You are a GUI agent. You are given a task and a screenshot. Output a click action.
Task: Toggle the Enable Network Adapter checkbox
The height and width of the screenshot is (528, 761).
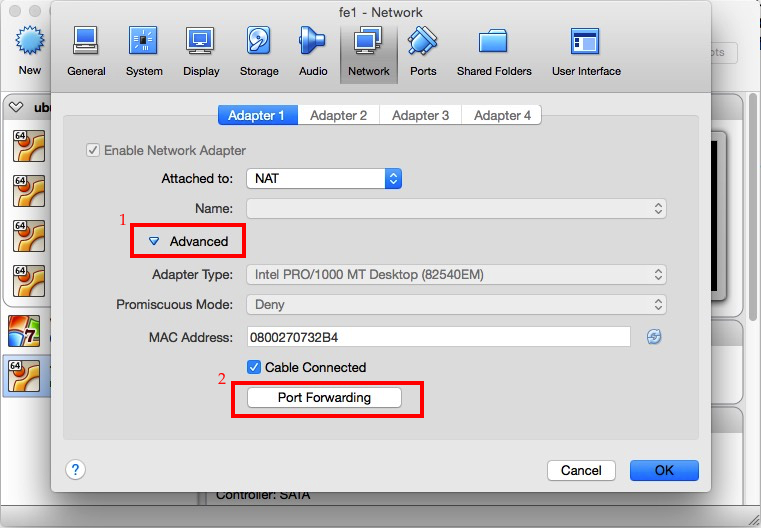point(94,150)
